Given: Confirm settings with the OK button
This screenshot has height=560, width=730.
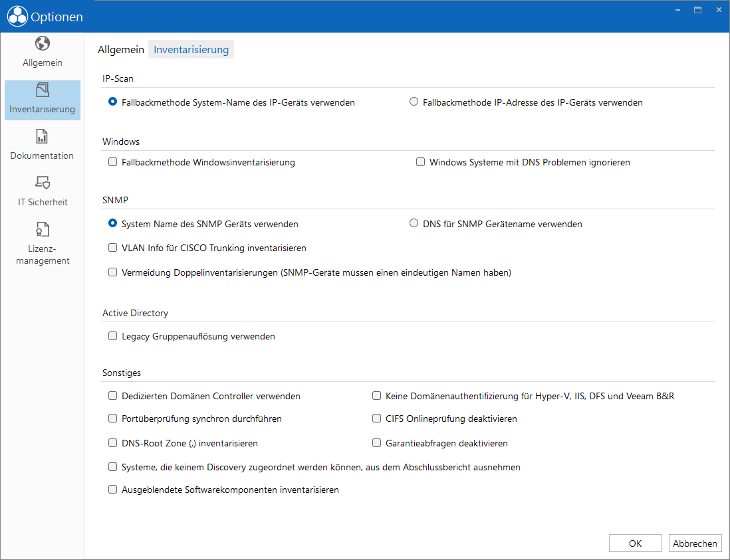Looking at the screenshot, I should 635,543.
